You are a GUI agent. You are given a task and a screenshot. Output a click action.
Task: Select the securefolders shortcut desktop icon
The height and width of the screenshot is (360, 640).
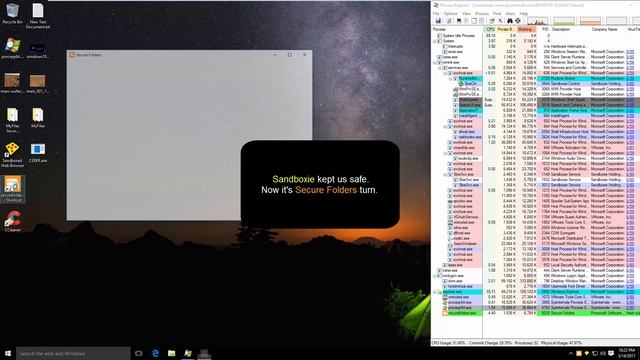point(13,189)
